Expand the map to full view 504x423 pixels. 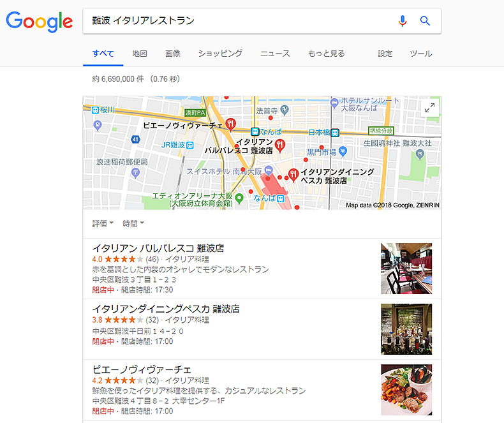[x=430, y=108]
